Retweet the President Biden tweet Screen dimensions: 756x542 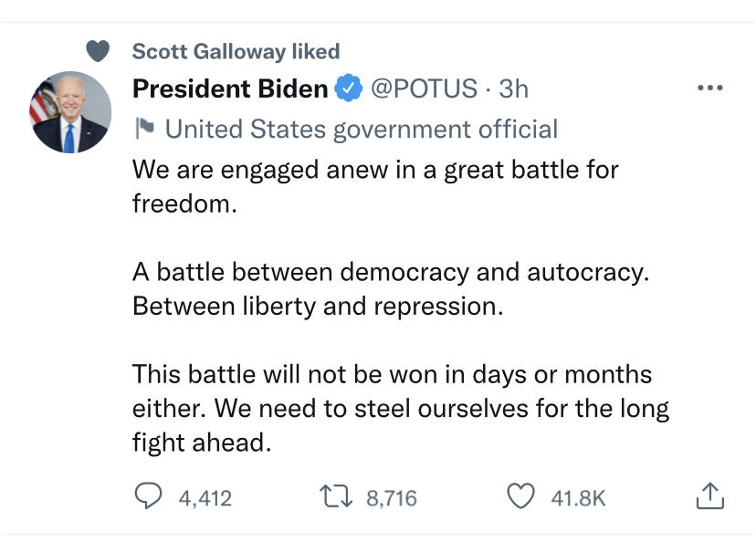point(336,496)
